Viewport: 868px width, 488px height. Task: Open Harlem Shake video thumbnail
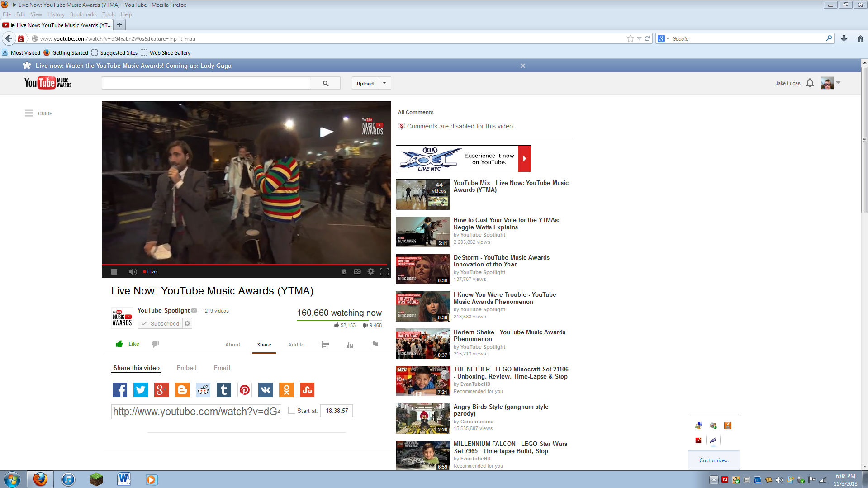point(423,344)
